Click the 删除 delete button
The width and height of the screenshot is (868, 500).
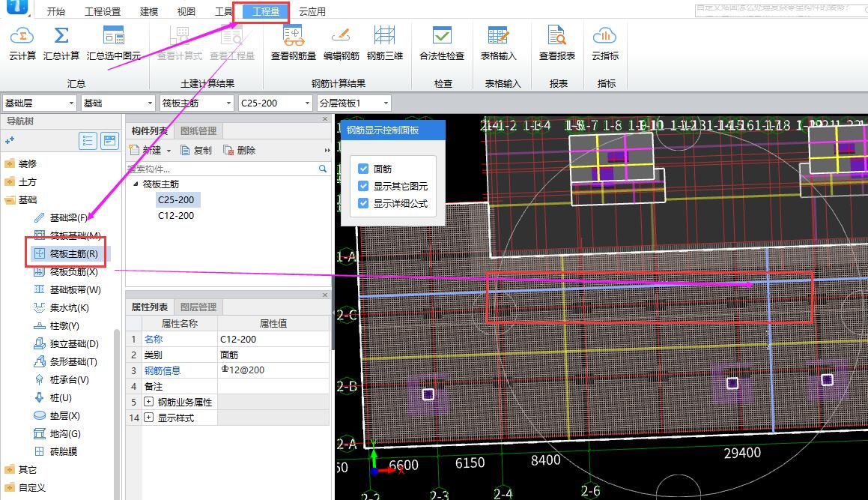(239, 150)
